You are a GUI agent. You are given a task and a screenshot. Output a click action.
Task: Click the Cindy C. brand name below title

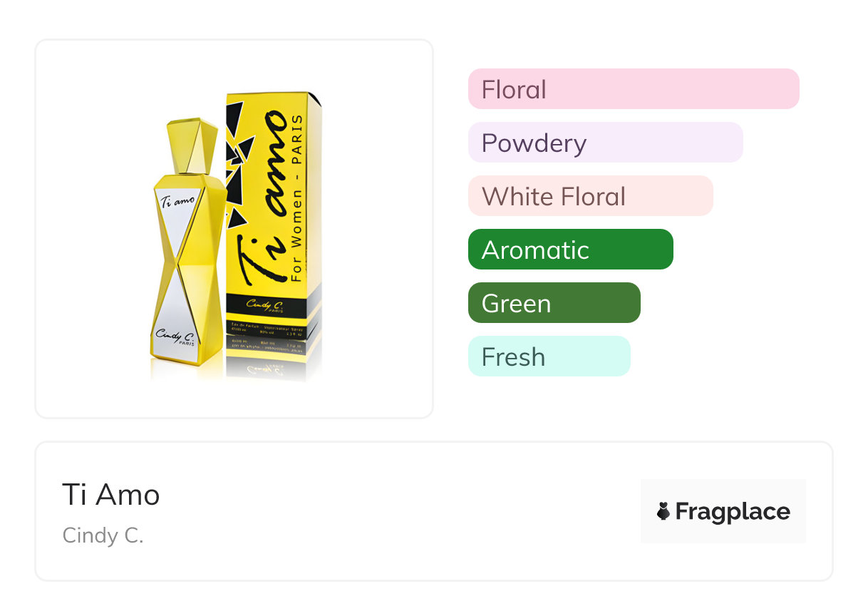103,535
